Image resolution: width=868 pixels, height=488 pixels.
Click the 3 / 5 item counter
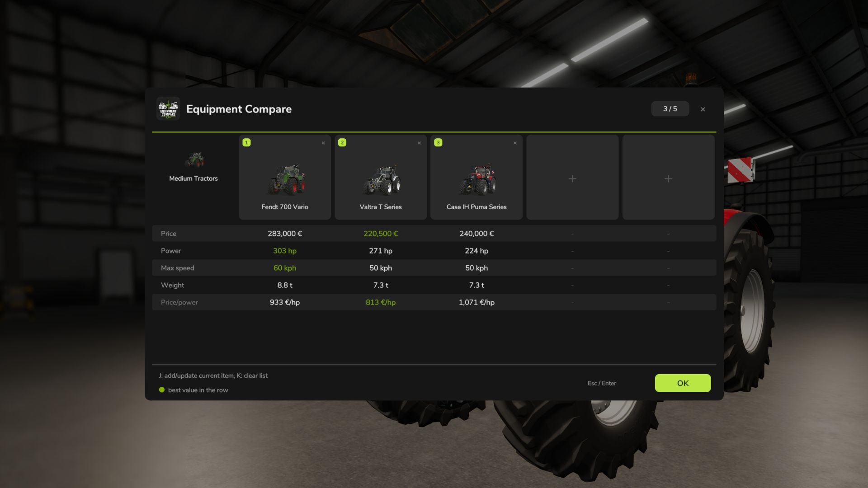[x=670, y=109]
